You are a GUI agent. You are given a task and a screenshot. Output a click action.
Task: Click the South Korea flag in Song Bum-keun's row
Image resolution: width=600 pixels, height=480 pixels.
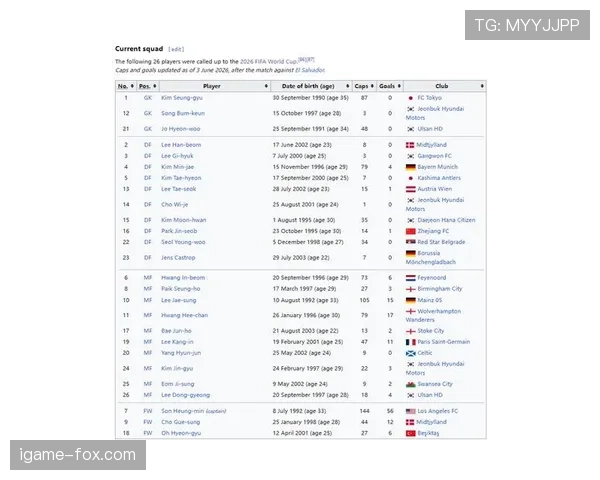[410, 109]
